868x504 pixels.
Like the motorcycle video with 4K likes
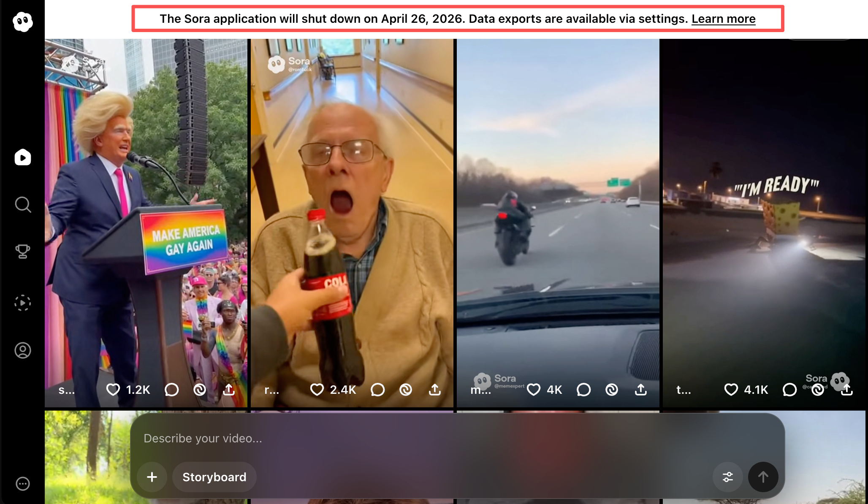(534, 389)
